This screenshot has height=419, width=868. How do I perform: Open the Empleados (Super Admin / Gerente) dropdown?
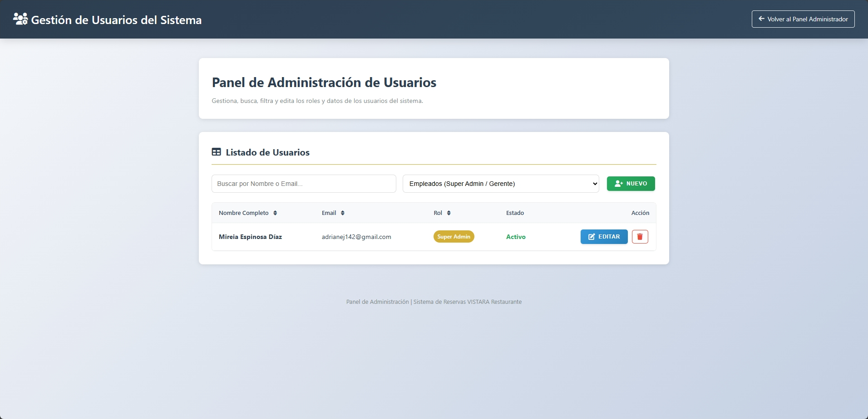tap(501, 183)
